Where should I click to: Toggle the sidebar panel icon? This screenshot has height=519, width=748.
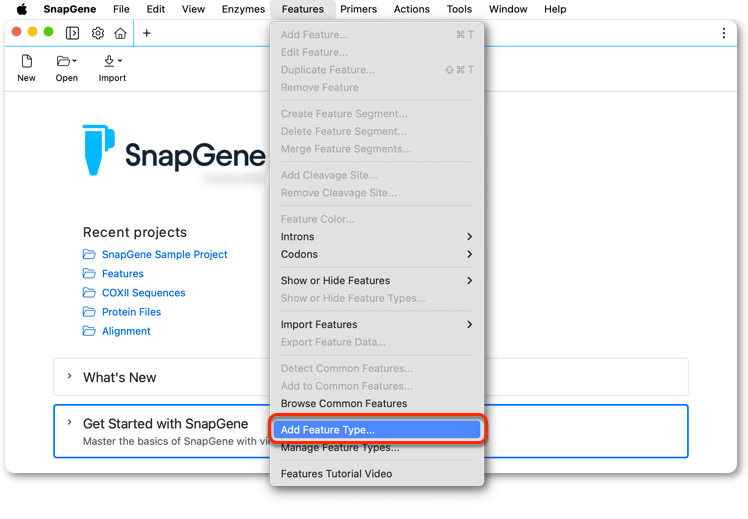[x=72, y=33]
